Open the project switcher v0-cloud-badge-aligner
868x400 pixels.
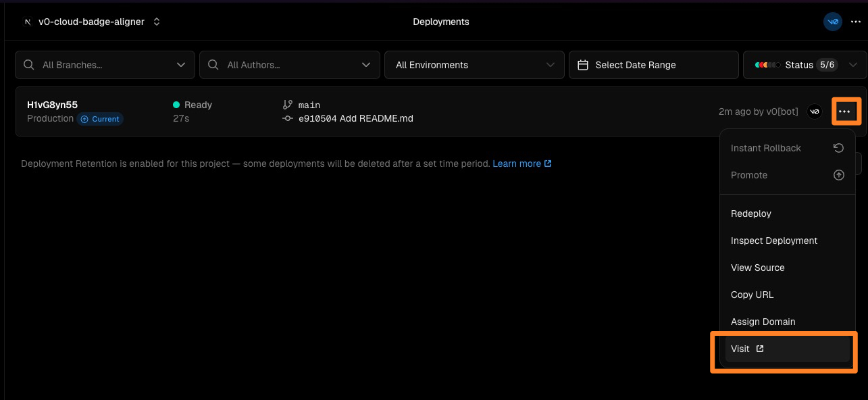pyautogui.click(x=92, y=22)
